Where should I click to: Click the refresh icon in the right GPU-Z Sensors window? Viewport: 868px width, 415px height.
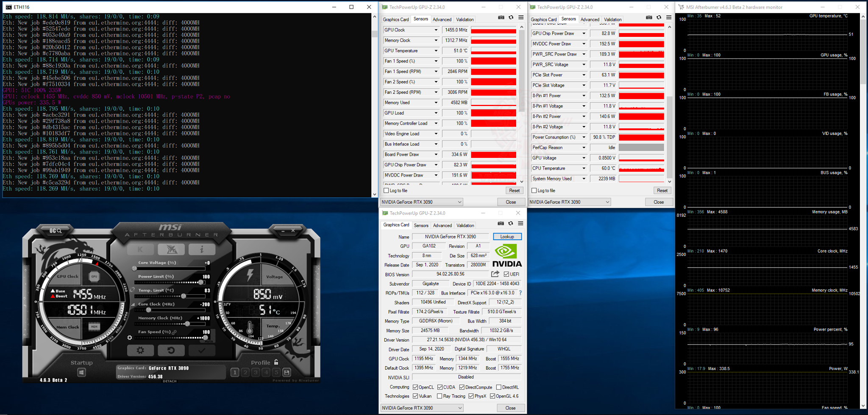659,18
